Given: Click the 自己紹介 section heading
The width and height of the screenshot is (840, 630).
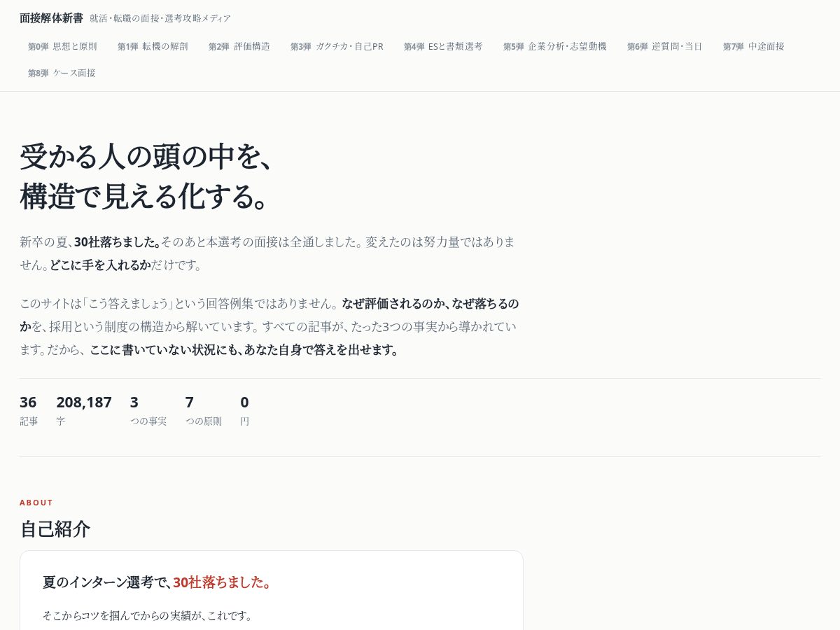Looking at the screenshot, I should pyautogui.click(x=55, y=528).
